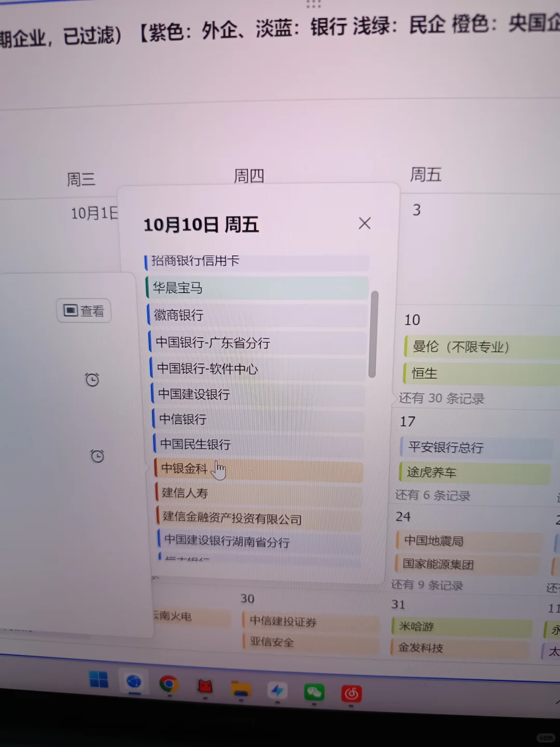The width and height of the screenshot is (560, 747).
Task: Open 中国银行-软件中心 record
Action: tap(258, 368)
